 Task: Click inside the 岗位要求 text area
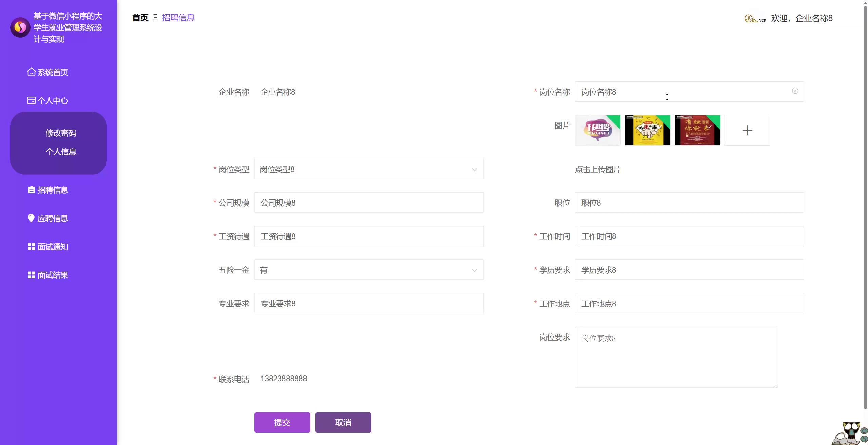tap(676, 357)
